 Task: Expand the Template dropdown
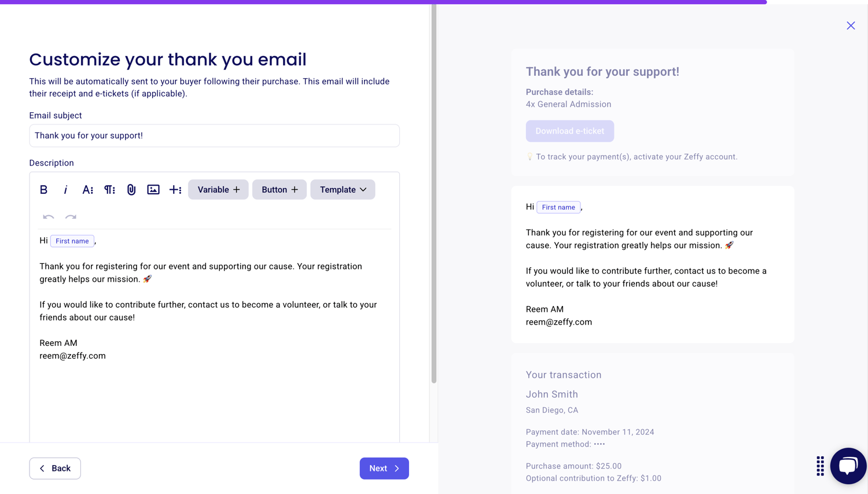pyautogui.click(x=343, y=190)
